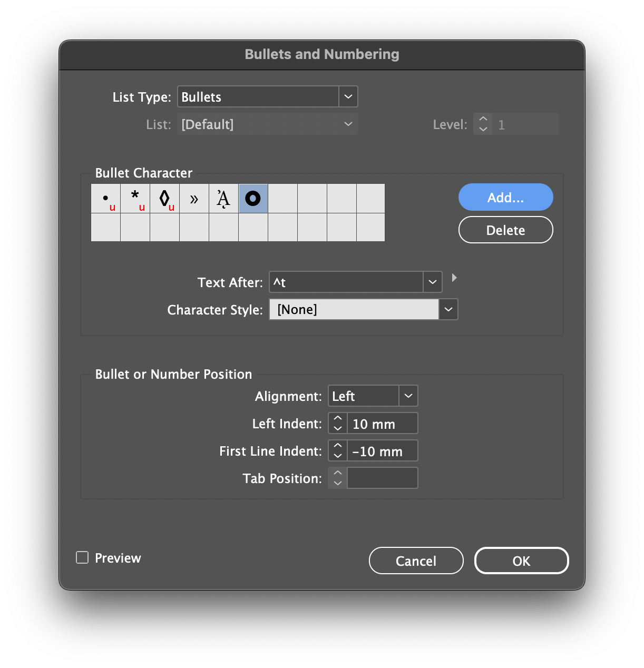Open the Character Style dropdown
The image size is (644, 668).
click(448, 309)
